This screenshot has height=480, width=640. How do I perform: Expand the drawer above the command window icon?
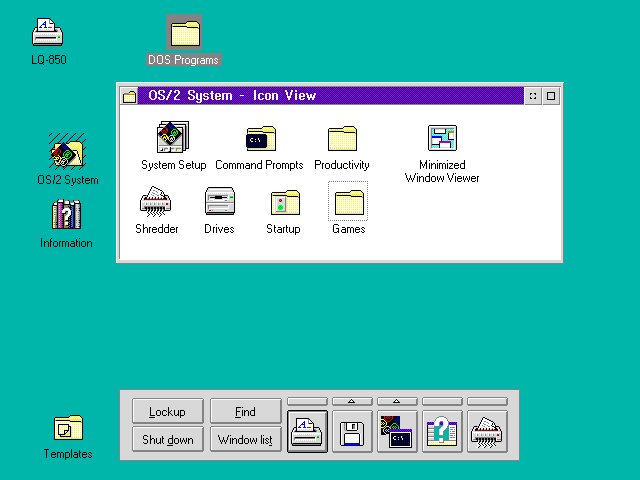[397, 402]
